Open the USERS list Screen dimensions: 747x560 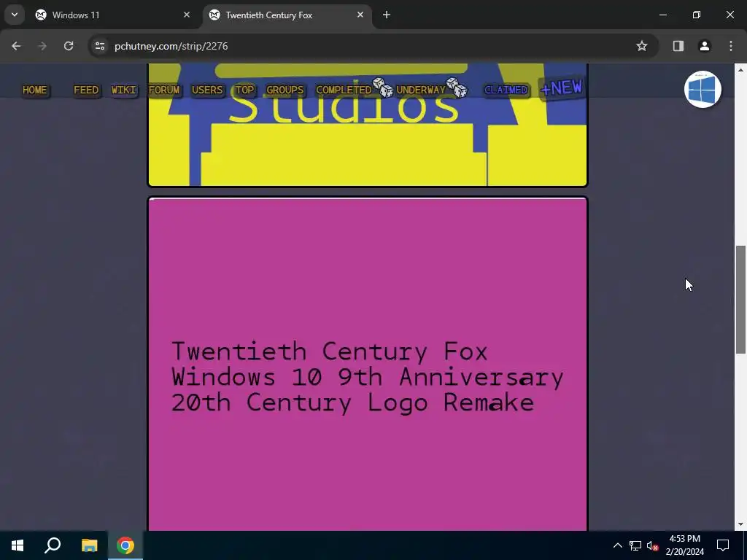(x=206, y=90)
